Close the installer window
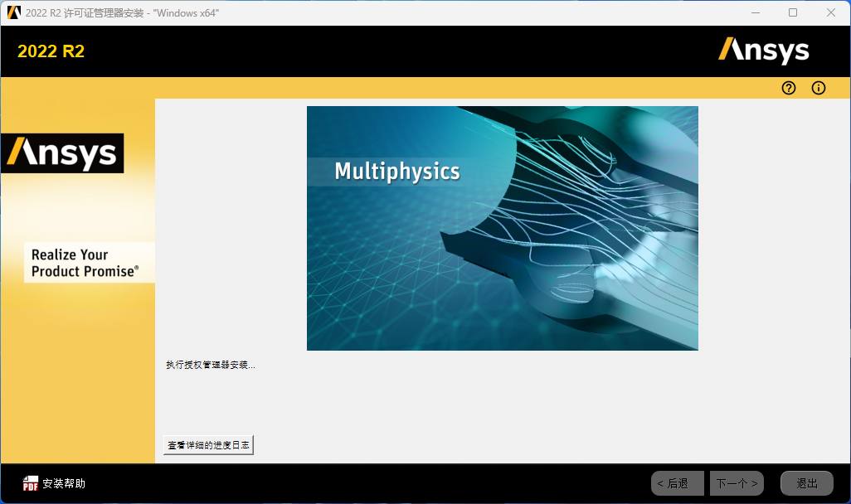Image resolution: width=851 pixels, height=504 pixels. (x=831, y=12)
